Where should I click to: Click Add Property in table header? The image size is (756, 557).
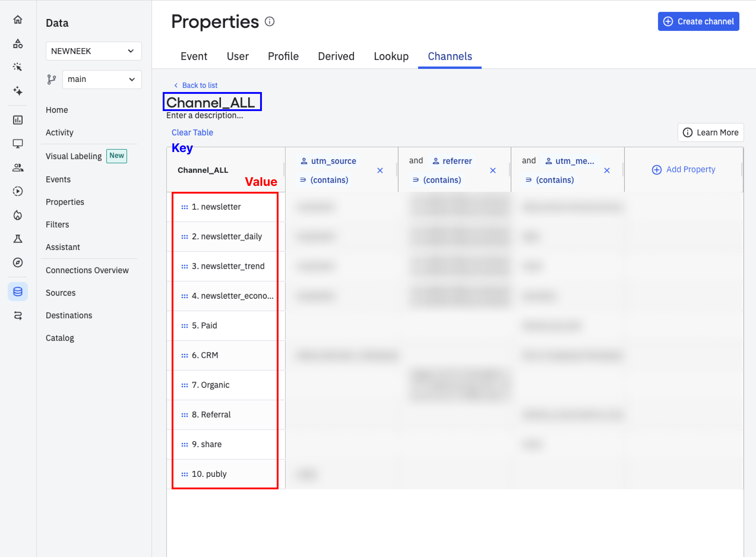tap(684, 170)
